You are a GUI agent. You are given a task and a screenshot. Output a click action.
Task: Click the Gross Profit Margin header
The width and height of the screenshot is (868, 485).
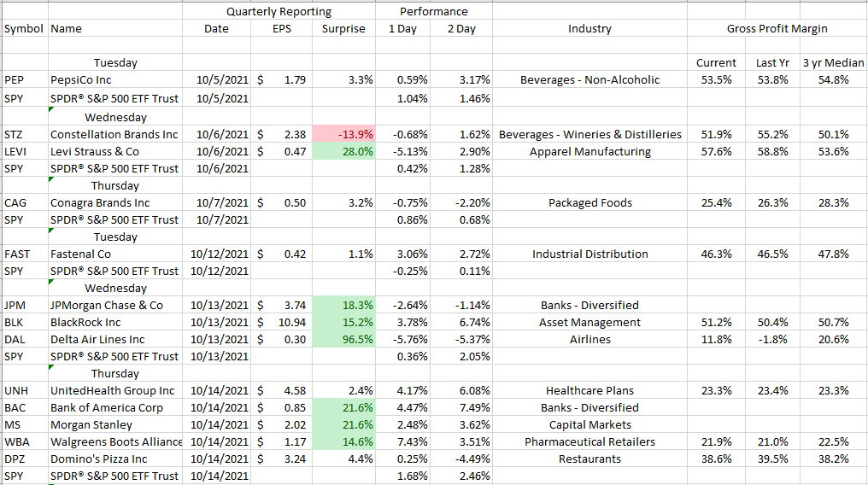(x=777, y=28)
